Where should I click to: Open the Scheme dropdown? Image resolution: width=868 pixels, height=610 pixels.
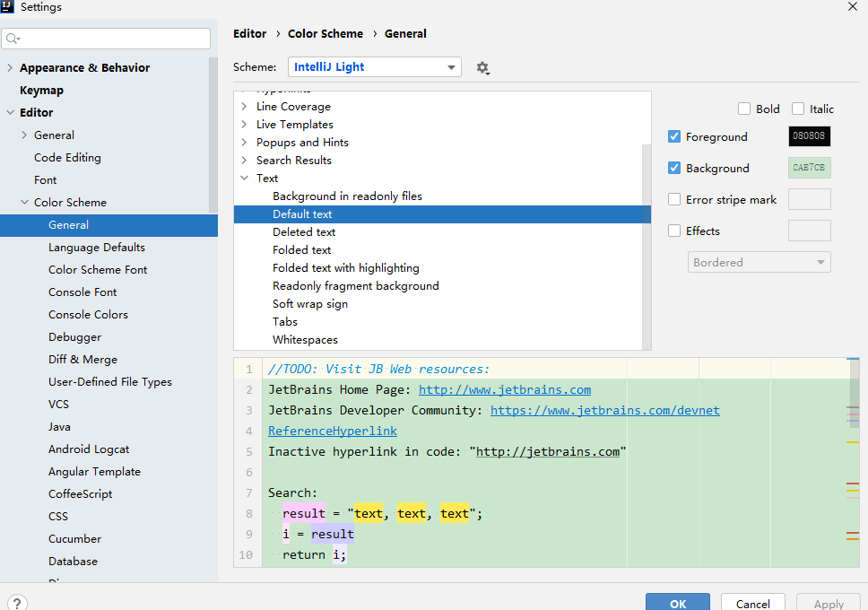point(374,67)
